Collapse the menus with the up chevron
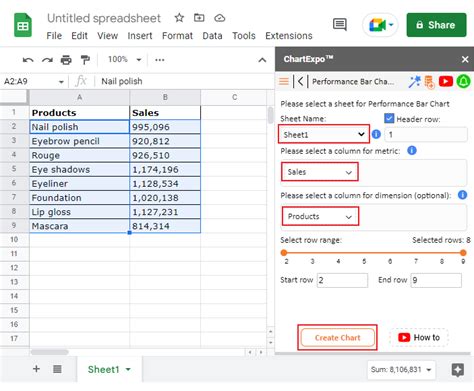The height and width of the screenshot is (391, 474). pyautogui.click(x=262, y=60)
